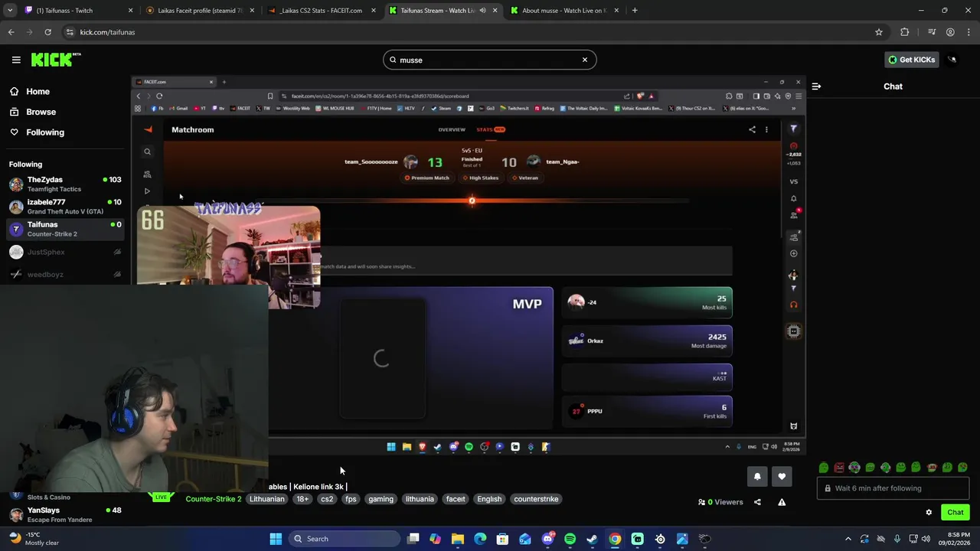
Task: Click the stream video player
Action: click(x=468, y=266)
